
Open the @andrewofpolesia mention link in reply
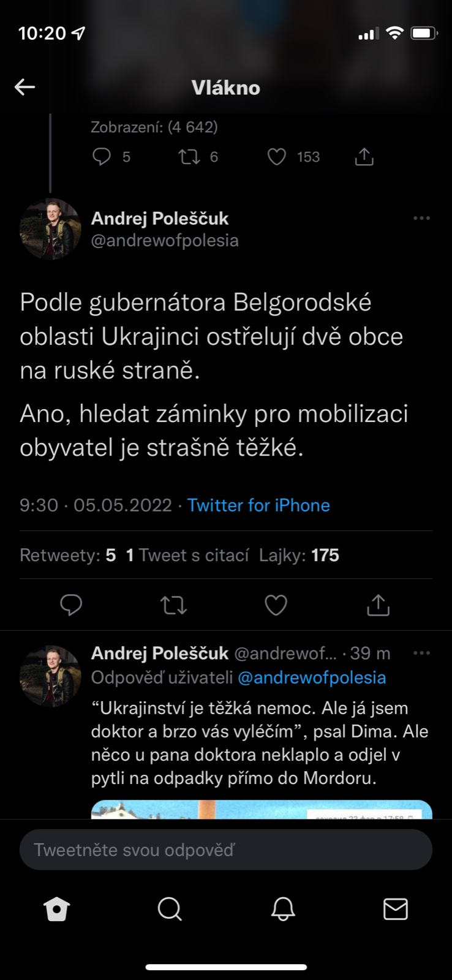pyautogui.click(x=312, y=677)
